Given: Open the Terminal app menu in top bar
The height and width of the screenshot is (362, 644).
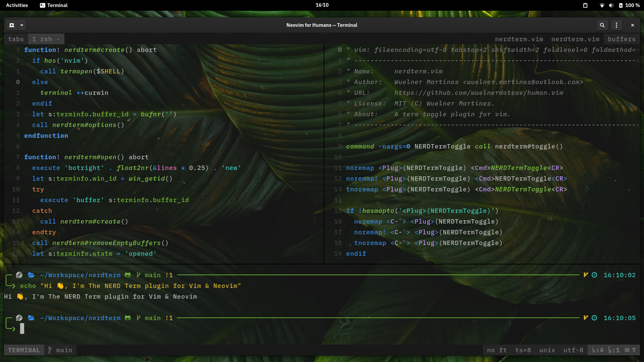Looking at the screenshot, I should click(54, 5).
